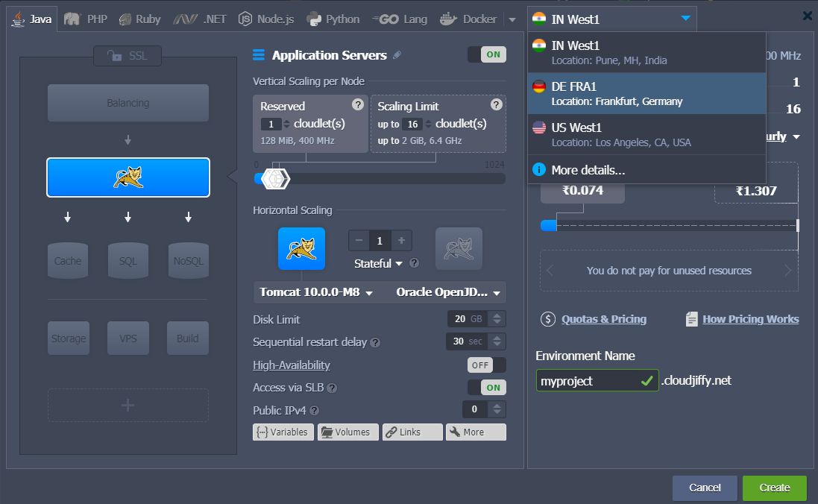Switch to the PHP tab
This screenshot has height=504, width=818.
click(x=86, y=19)
